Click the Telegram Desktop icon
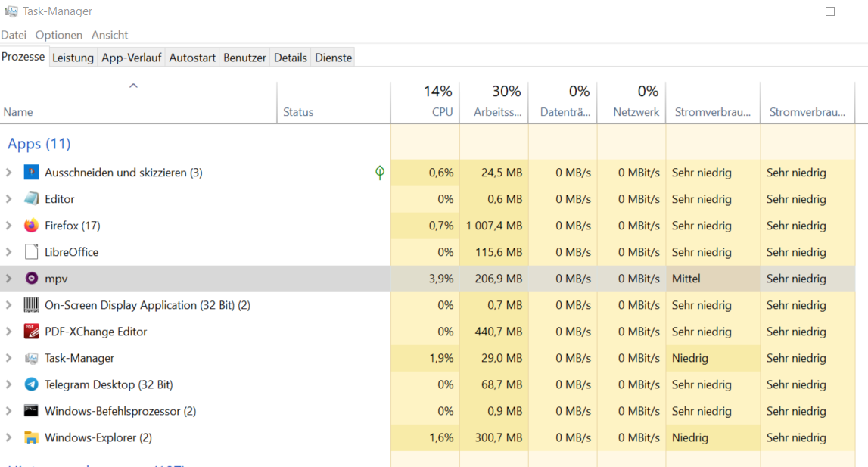The height and width of the screenshot is (467, 868). [x=31, y=384]
